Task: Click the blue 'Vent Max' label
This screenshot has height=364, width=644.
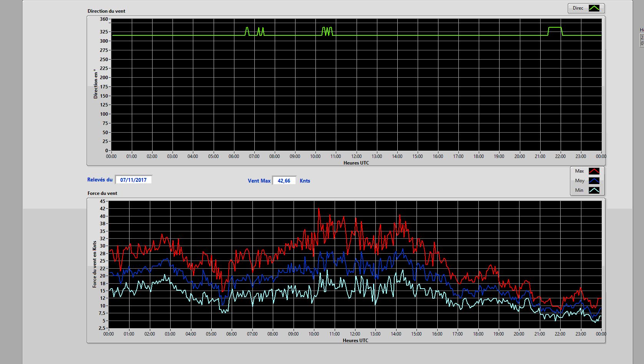Action: [x=259, y=181]
